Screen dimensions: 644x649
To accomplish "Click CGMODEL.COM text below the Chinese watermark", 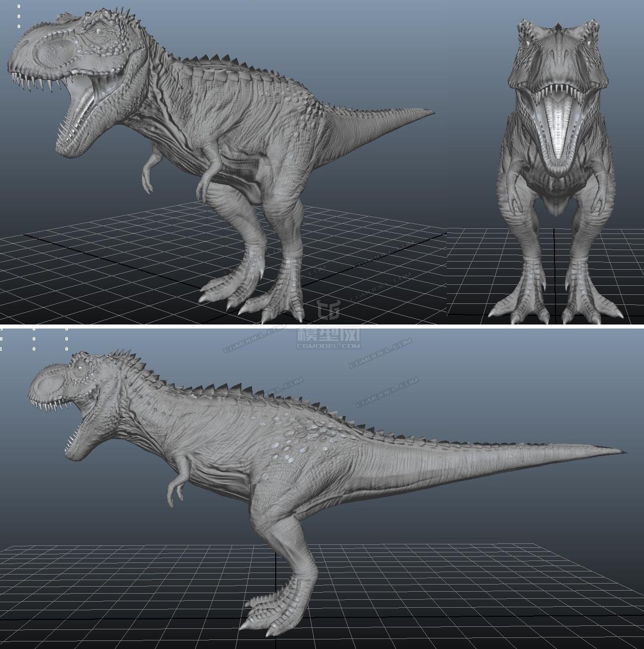I will [x=329, y=346].
